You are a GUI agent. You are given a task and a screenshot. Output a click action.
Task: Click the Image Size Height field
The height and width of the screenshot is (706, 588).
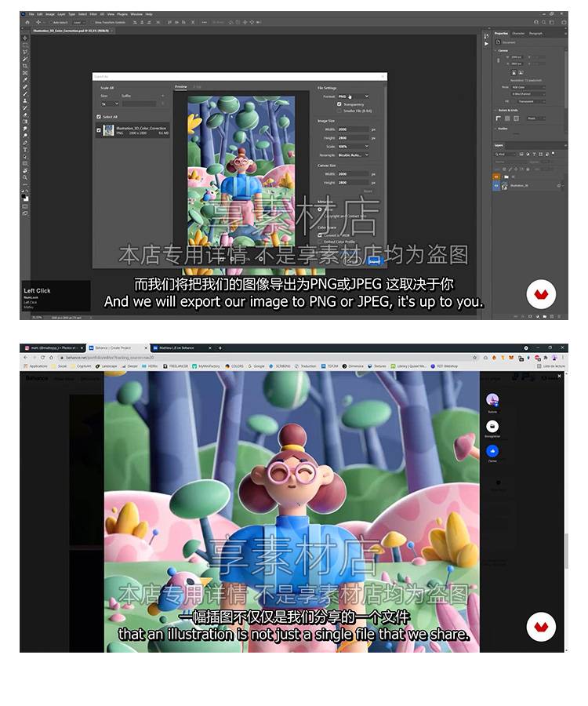coord(353,138)
